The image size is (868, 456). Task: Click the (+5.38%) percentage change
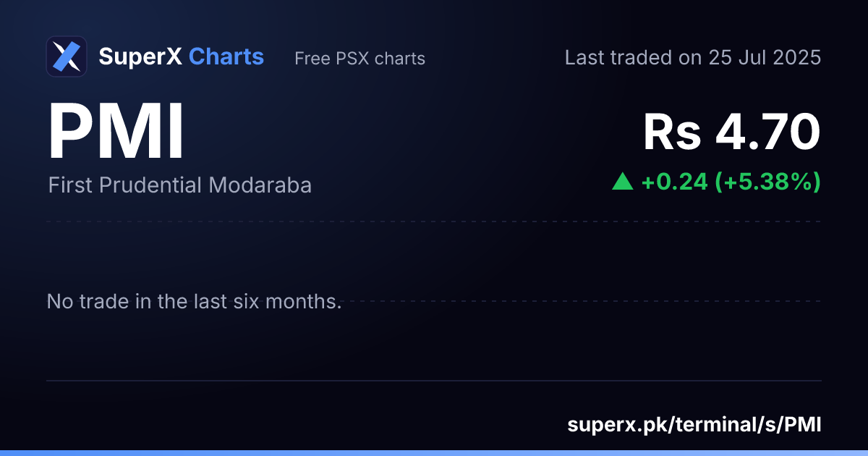(x=767, y=182)
